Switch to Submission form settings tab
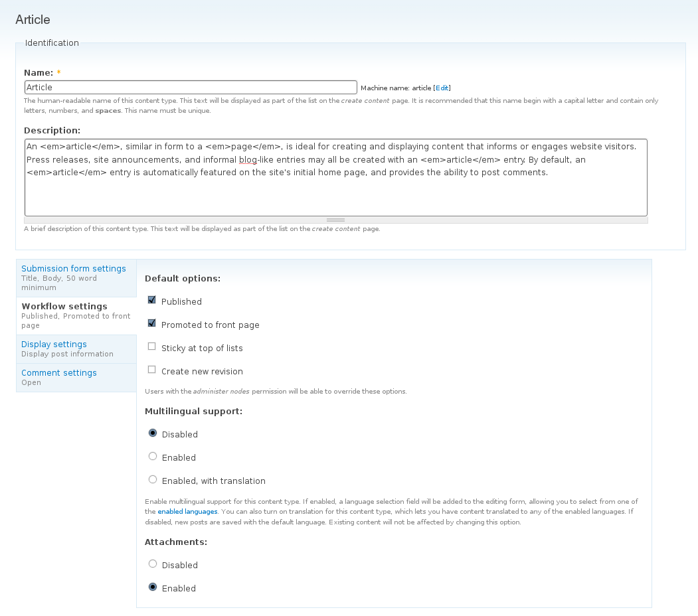Image resolution: width=698 pixels, height=616 pixels. click(x=74, y=268)
